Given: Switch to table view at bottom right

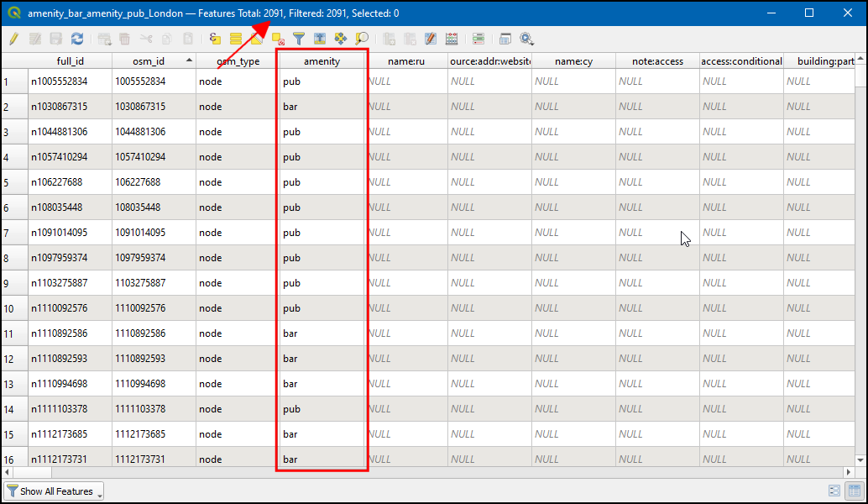Looking at the screenshot, I should tap(854, 491).
